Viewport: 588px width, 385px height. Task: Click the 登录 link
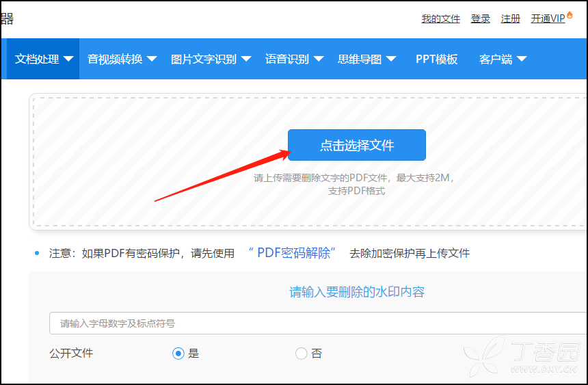pyautogui.click(x=481, y=18)
